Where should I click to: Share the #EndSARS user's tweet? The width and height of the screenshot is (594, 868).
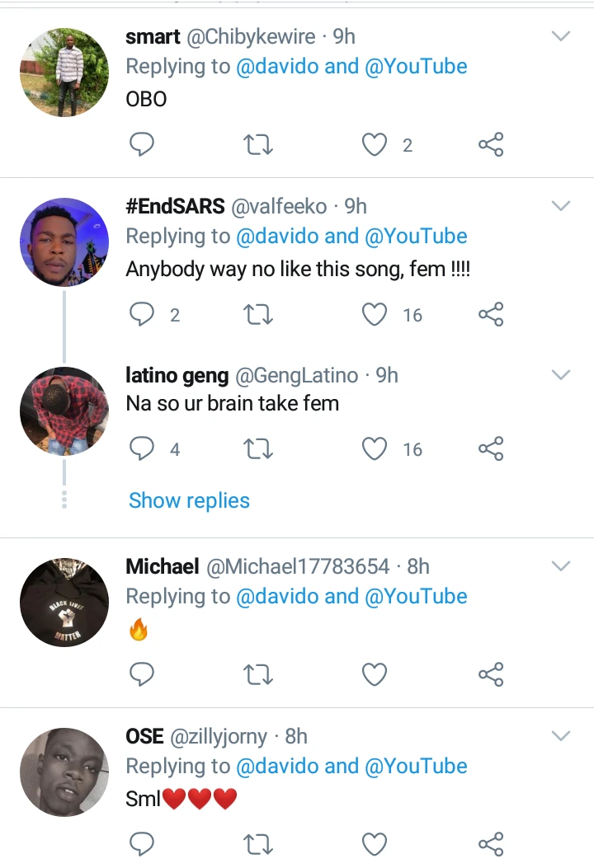coord(491,315)
